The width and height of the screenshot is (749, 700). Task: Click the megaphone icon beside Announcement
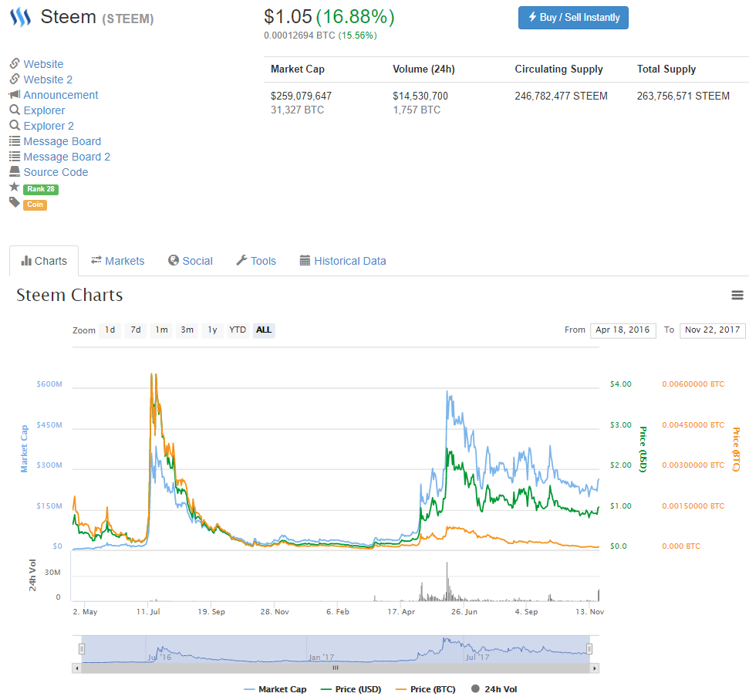pos(15,94)
